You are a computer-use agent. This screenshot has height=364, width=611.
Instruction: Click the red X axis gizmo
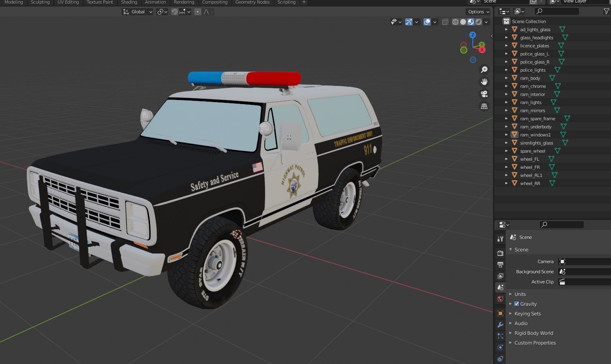click(482, 50)
